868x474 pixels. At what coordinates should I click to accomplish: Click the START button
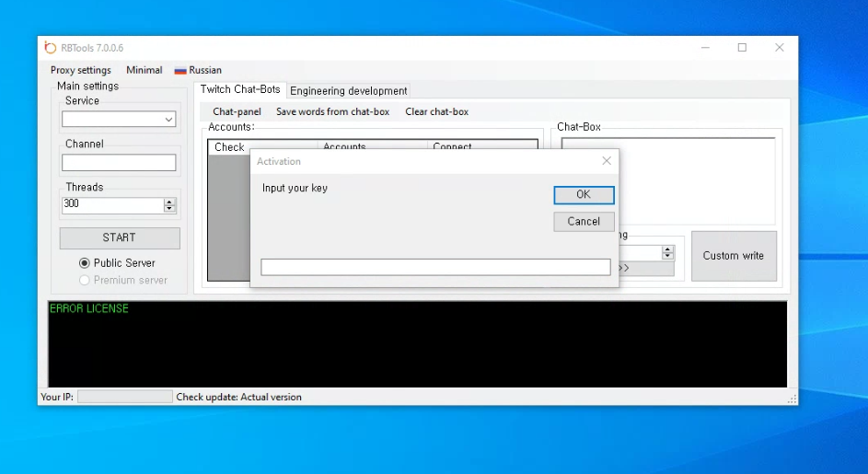point(120,237)
